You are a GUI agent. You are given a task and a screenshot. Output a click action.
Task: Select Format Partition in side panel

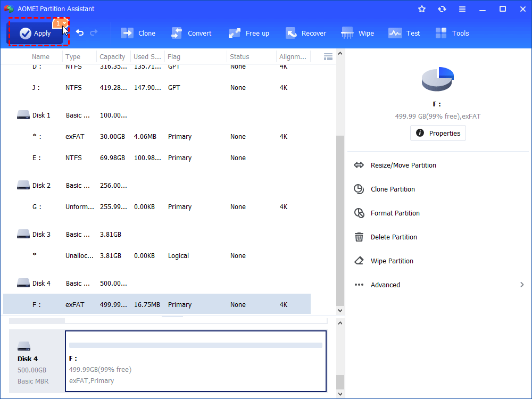click(395, 213)
